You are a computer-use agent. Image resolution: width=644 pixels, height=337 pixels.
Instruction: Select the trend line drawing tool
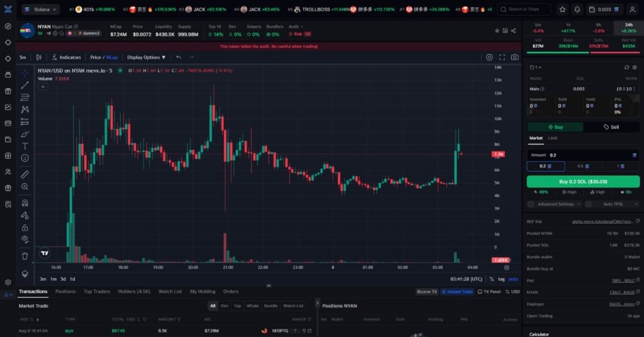click(x=25, y=85)
